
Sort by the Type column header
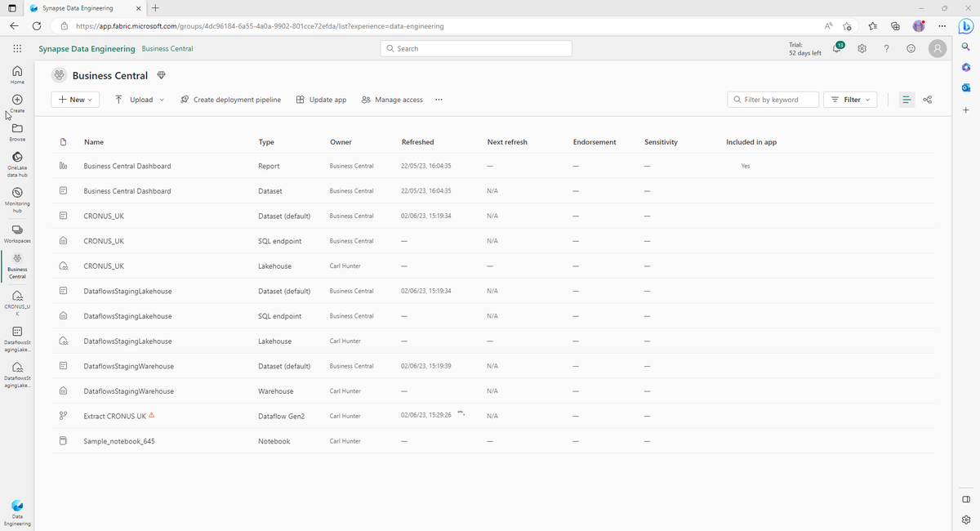coord(266,142)
